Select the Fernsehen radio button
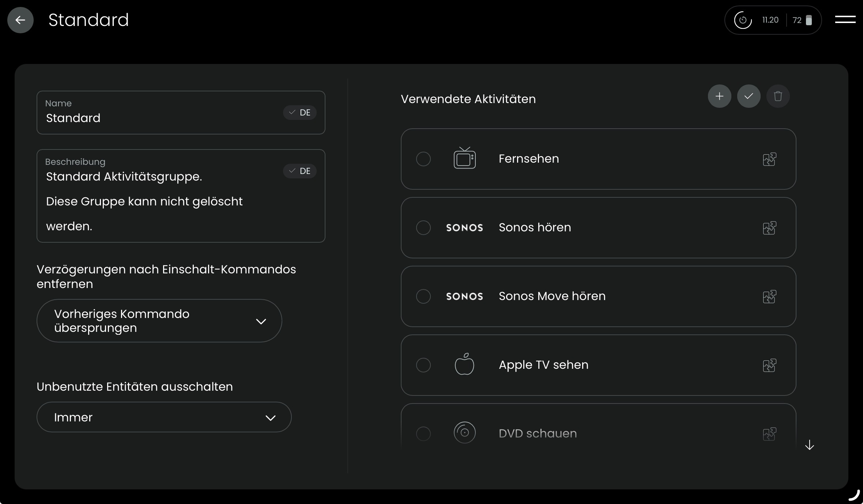The width and height of the screenshot is (863, 504). pyautogui.click(x=423, y=159)
